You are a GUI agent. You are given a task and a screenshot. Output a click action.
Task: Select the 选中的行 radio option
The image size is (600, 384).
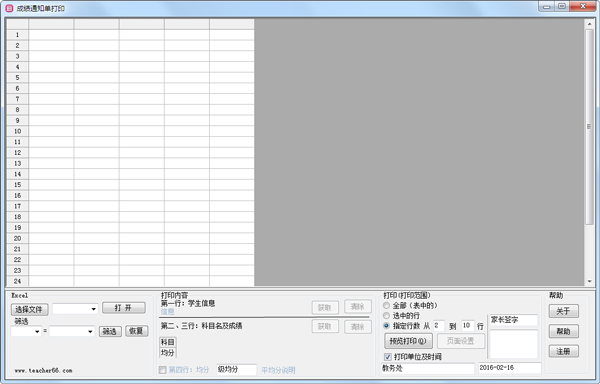pos(386,316)
